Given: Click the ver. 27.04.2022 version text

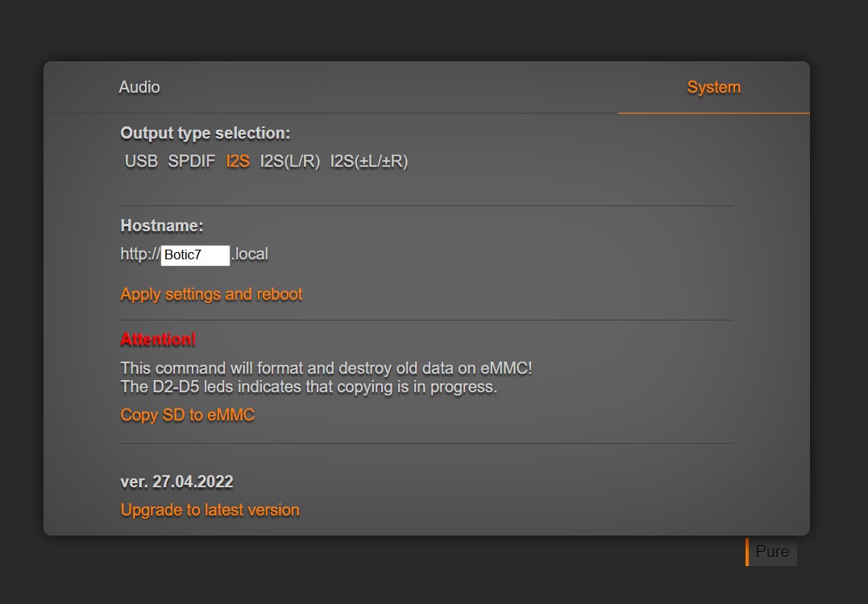Looking at the screenshot, I should click(177, 482).
